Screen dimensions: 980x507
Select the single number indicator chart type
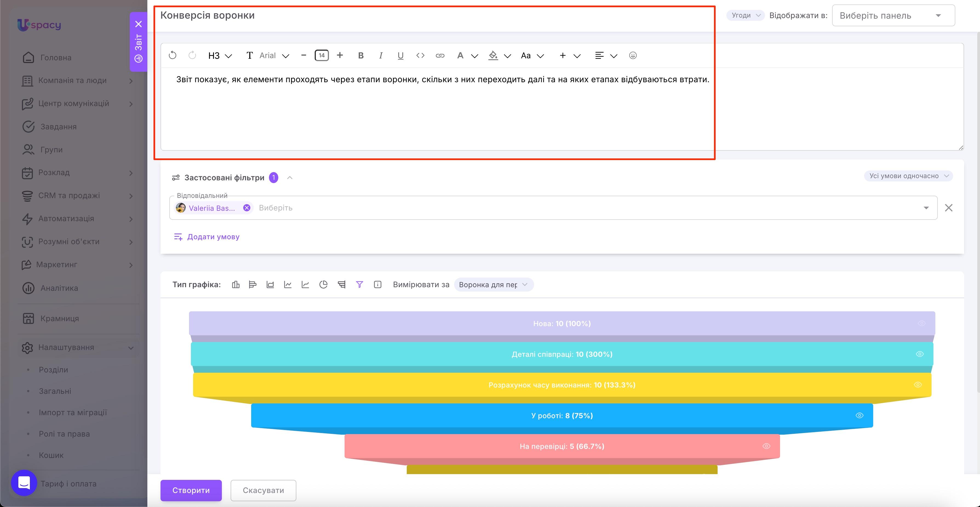pyautogui.click(x=377, y=285)
